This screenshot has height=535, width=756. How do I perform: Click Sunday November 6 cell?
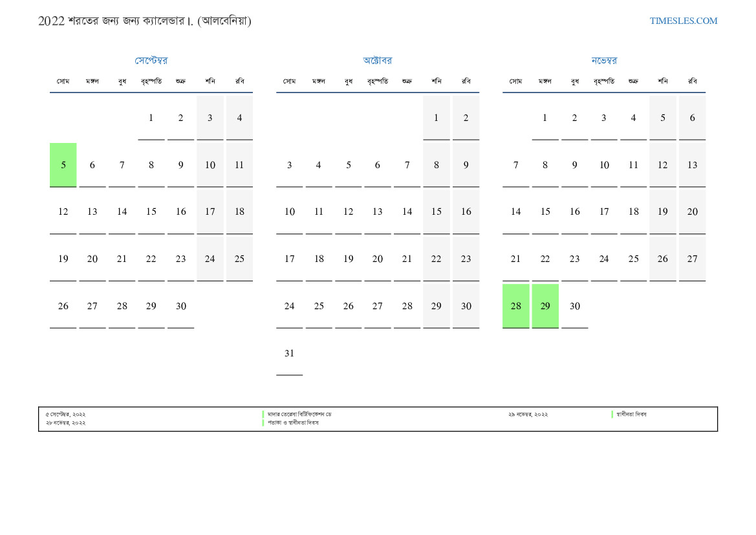point(692,118)
